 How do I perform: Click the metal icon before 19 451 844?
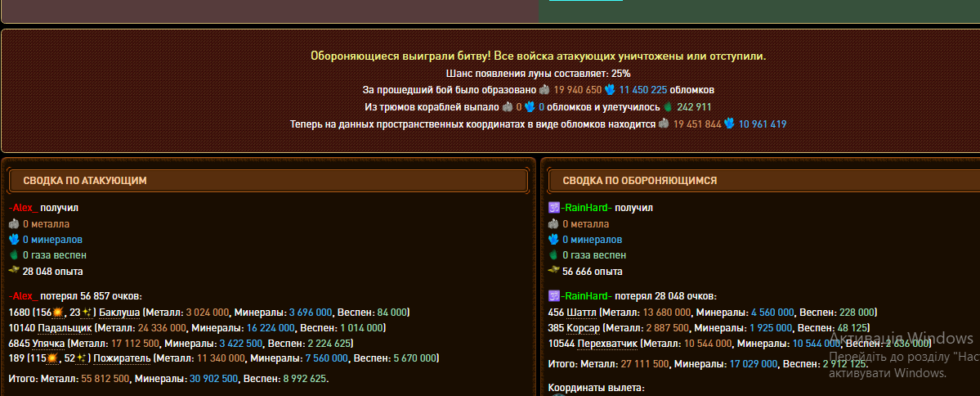pyautogui.click(x=664, y=124)
